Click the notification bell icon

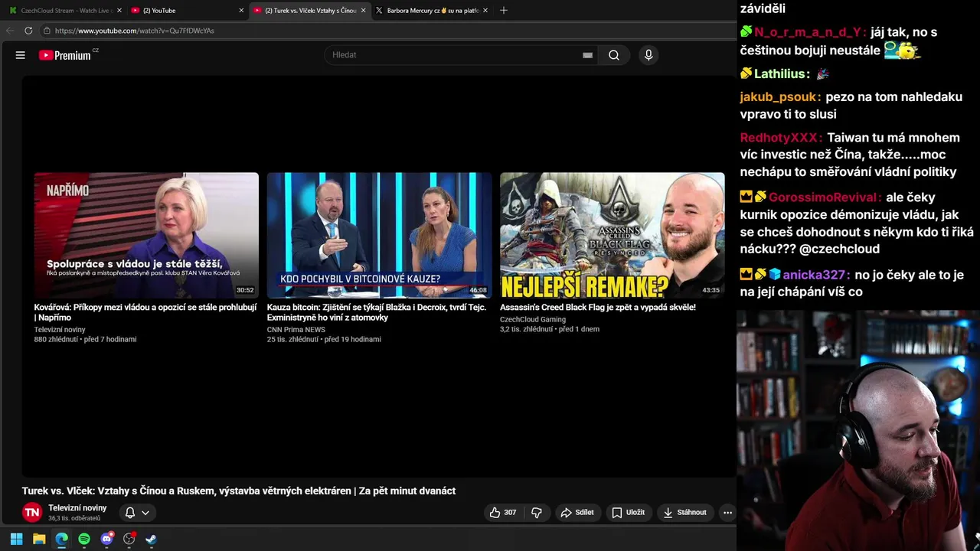pyautogui.click(x=130, y=513)
